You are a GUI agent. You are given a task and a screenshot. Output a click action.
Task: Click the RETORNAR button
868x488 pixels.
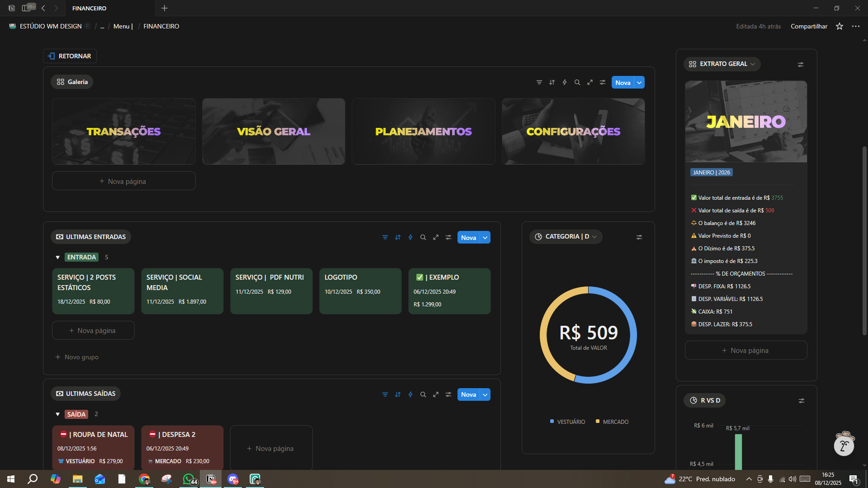70,56
